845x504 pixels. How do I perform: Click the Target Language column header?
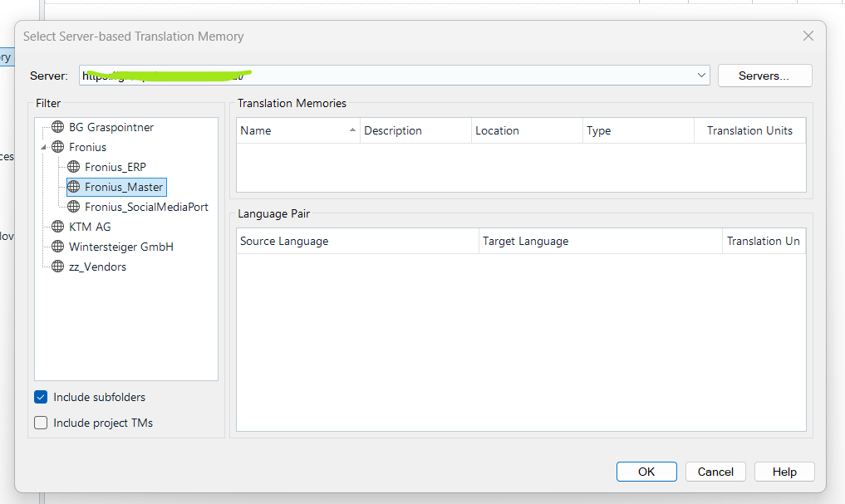pyautogui.click(x=601, y=241)
